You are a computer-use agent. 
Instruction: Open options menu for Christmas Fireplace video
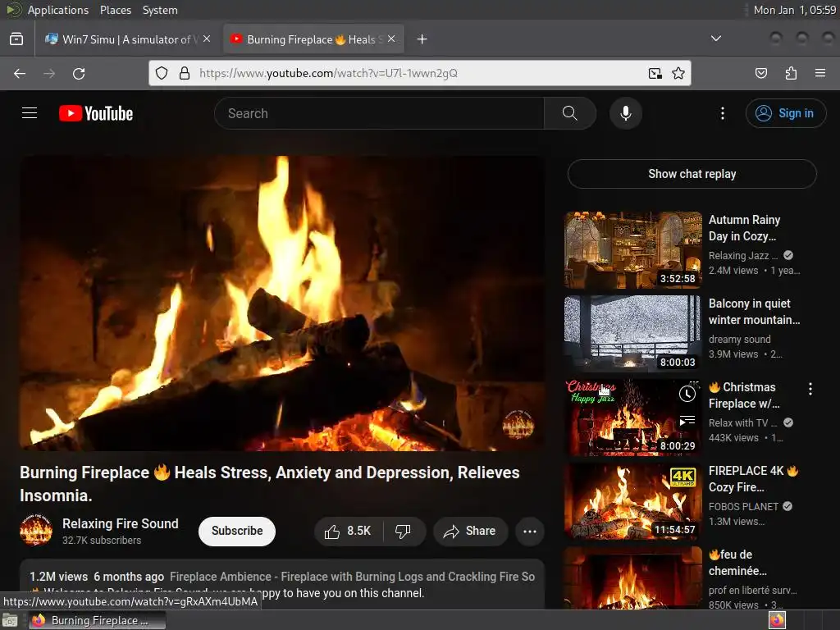click(x=810, y=389)
